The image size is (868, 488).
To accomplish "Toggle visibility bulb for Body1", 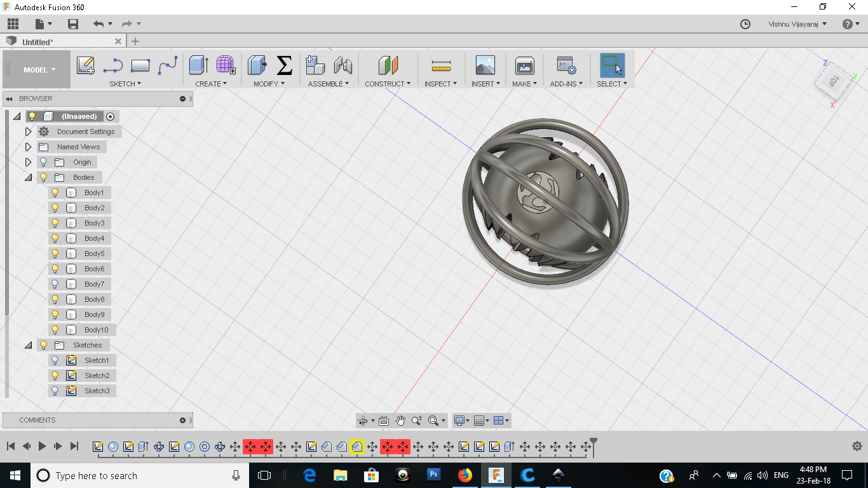I will 55,193.
